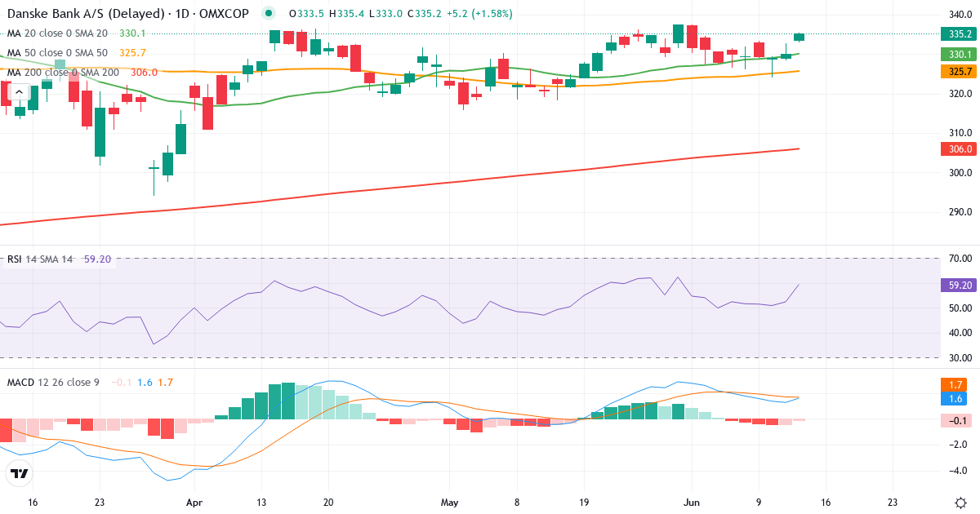
Task: Click the 19 date label on time axis
Action: pyautogui.click(x=584, y=503)
